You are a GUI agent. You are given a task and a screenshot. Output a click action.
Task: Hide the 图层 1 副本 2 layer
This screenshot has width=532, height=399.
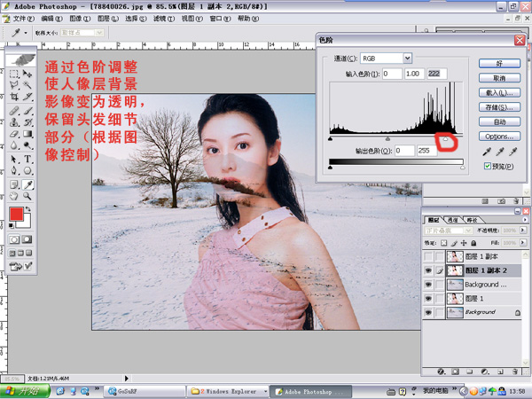(x=428, y=270)
